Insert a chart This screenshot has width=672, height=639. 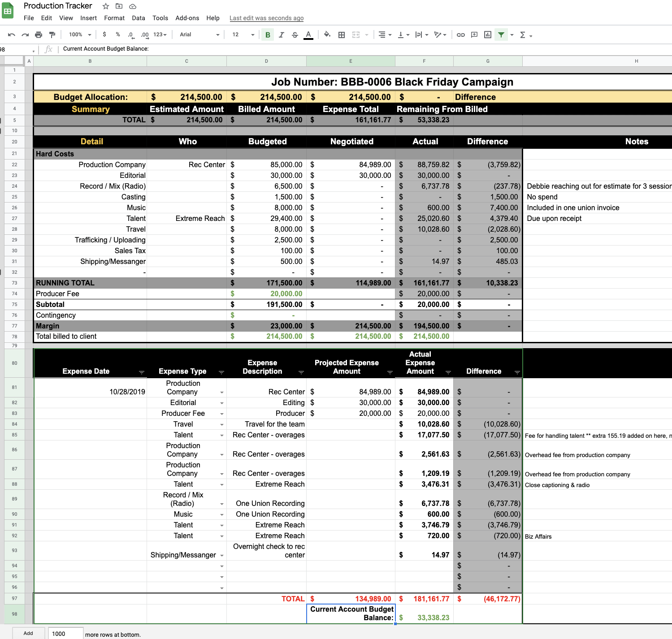pos(488,35)
